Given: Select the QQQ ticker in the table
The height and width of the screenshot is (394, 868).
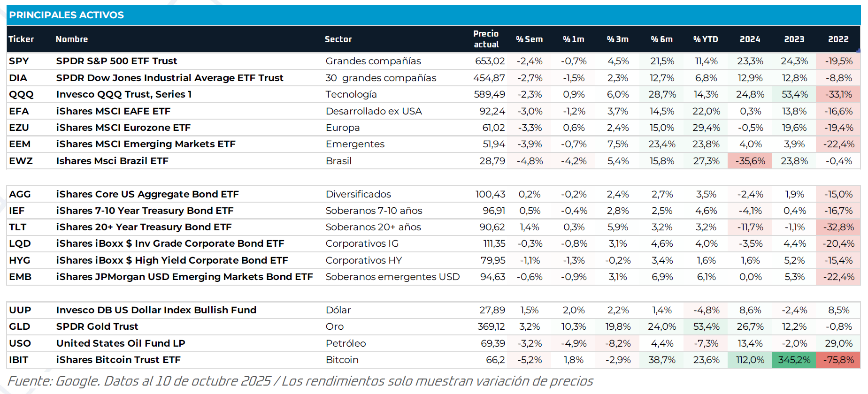Looking at the screenshot, I should pyautogui.click(x=22, y=94).
